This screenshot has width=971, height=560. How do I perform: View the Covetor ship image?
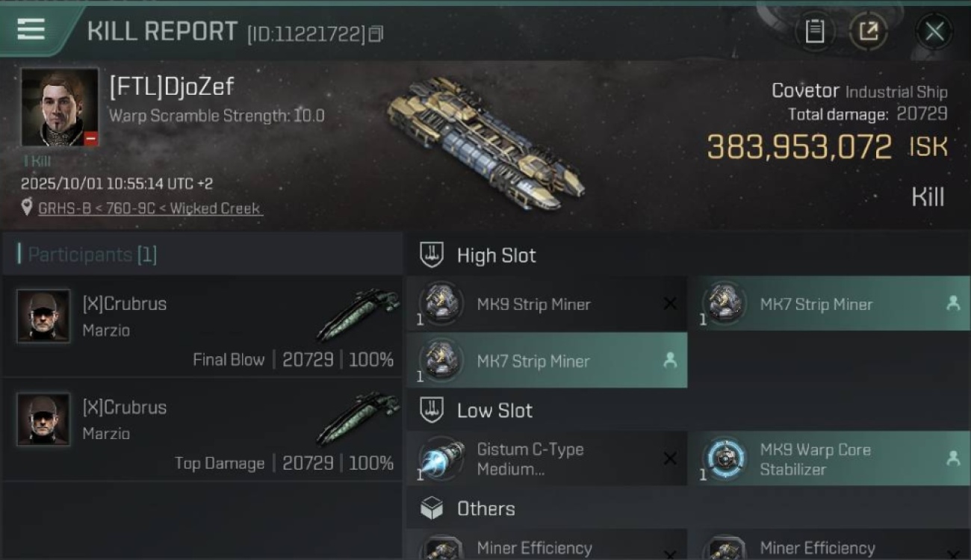(485, 142)
